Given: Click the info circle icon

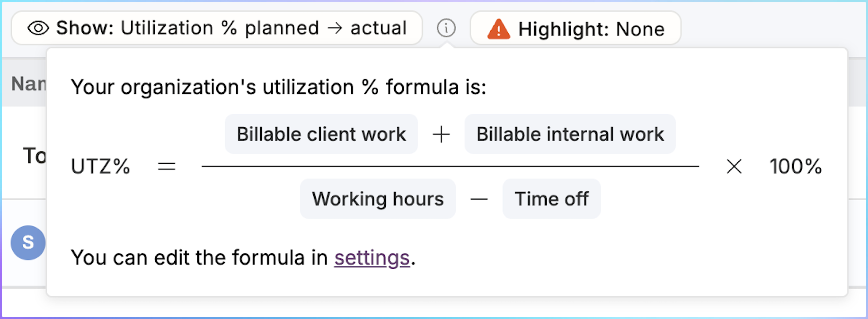Looking at the screenshot, I should coord(446,28).
